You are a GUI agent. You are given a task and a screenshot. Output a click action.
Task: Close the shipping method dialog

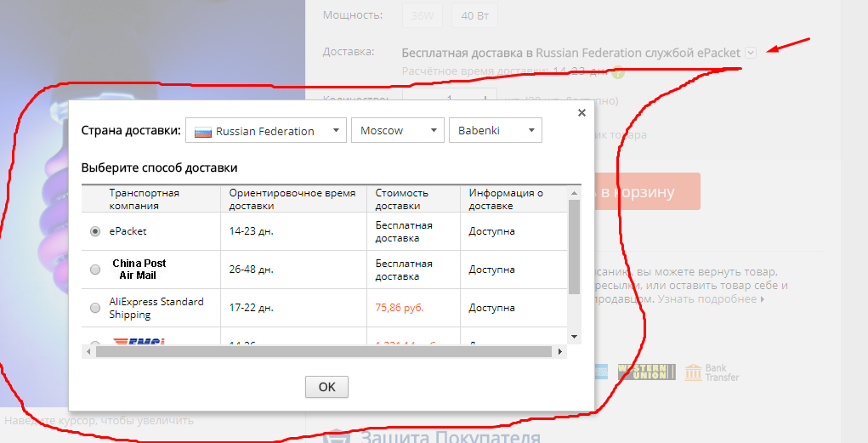[582, 113]
